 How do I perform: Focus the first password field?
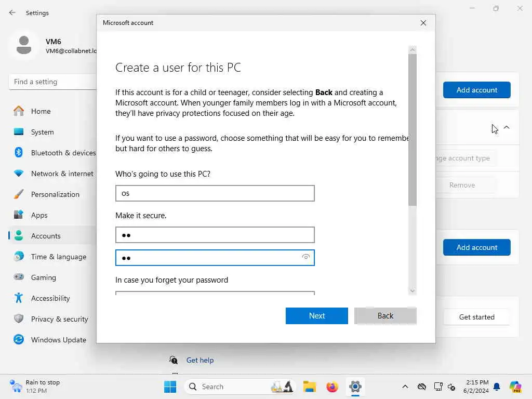[x=215, y=235]
